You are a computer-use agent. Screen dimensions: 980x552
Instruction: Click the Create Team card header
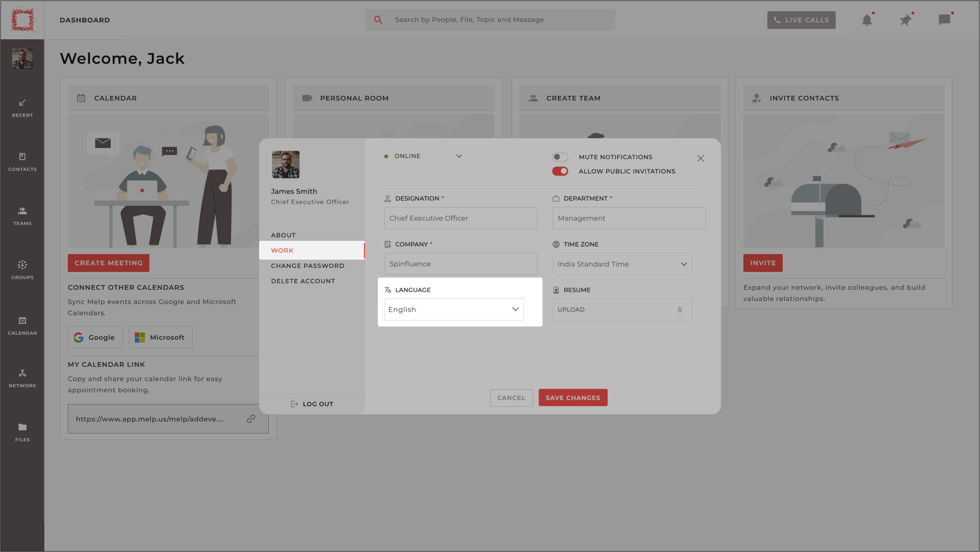[620, 98]
